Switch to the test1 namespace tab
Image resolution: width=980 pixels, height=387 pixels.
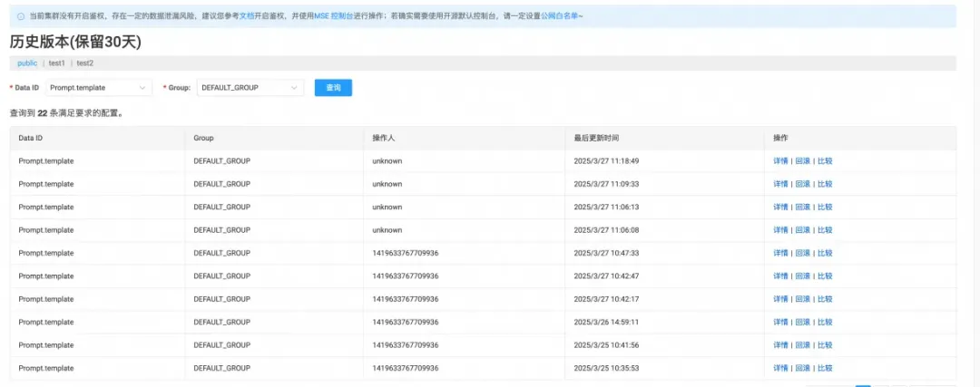[x=57, y=63]
